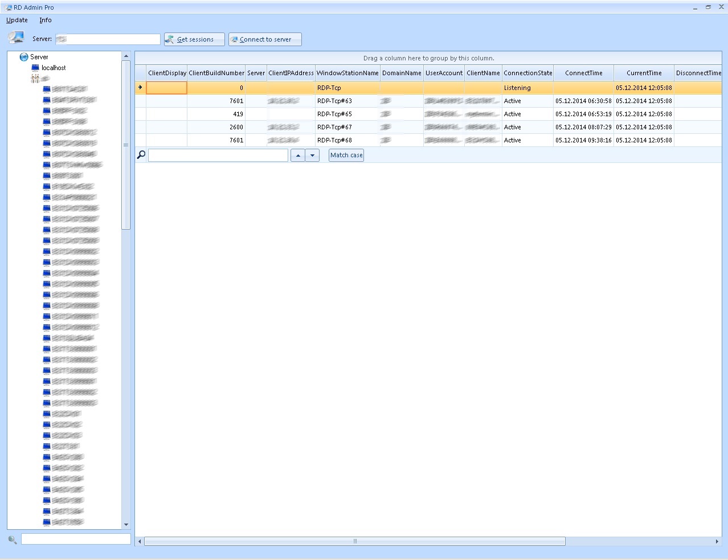
Task: Click build number 419 cell
Action: pyautogui.click(x=216, y=114)
